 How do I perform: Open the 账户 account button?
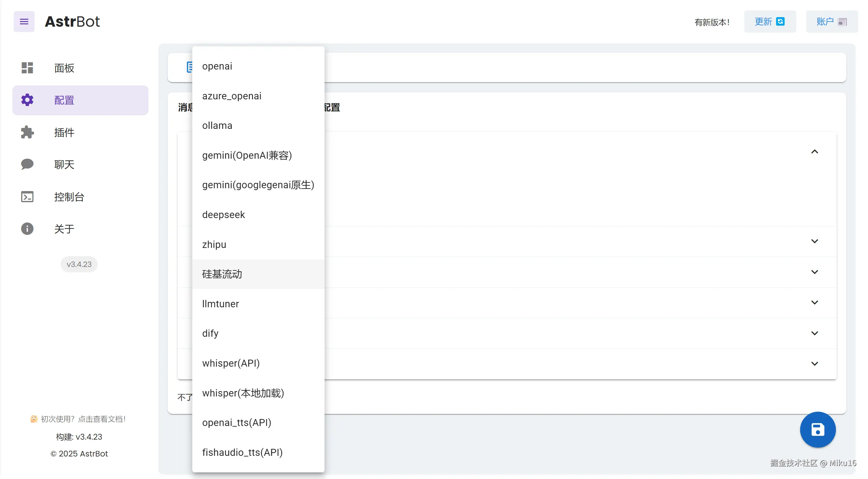(x=831, y=22)
